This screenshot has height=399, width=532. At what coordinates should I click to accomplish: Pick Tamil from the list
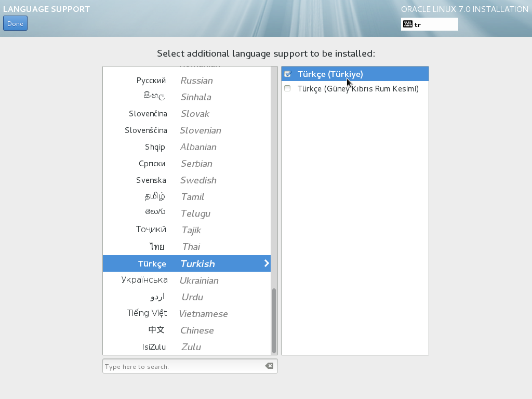click(187, 197)
